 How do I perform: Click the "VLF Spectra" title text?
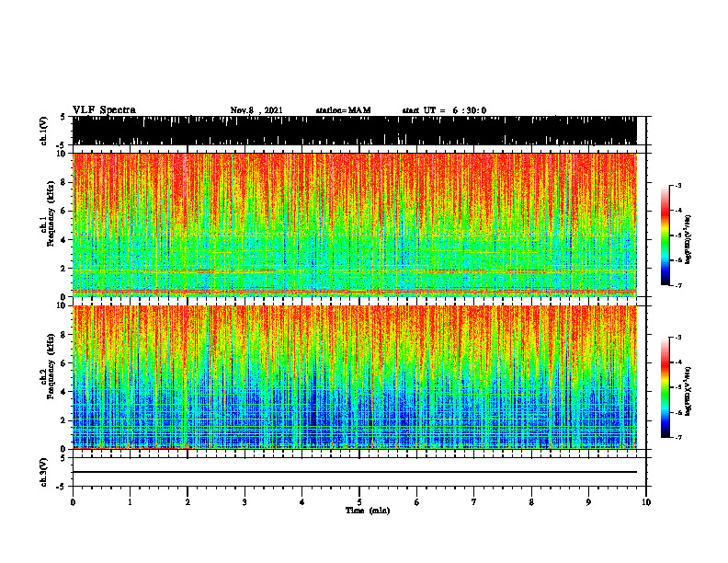tap(104, 110)
